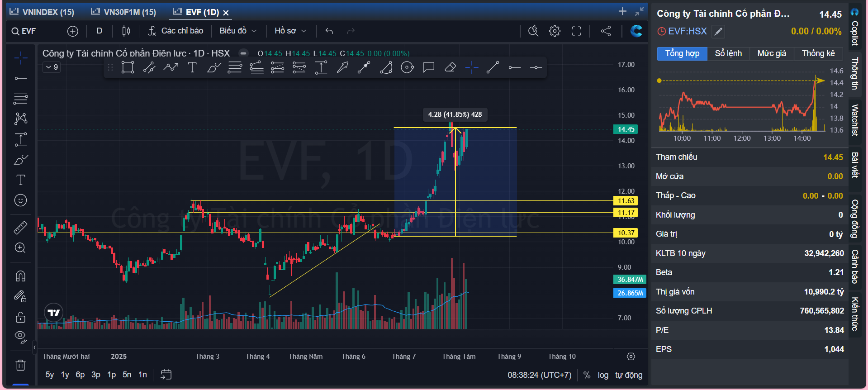Select the ruler measure tool
Screen dimensions: 868x390
coord(20,227)
